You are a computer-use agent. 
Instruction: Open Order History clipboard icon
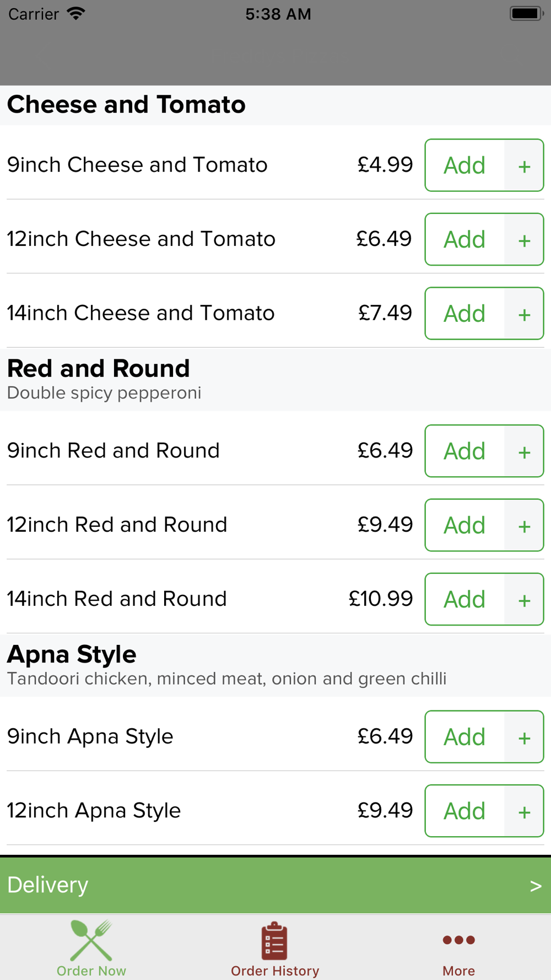[x=274, y=941]
